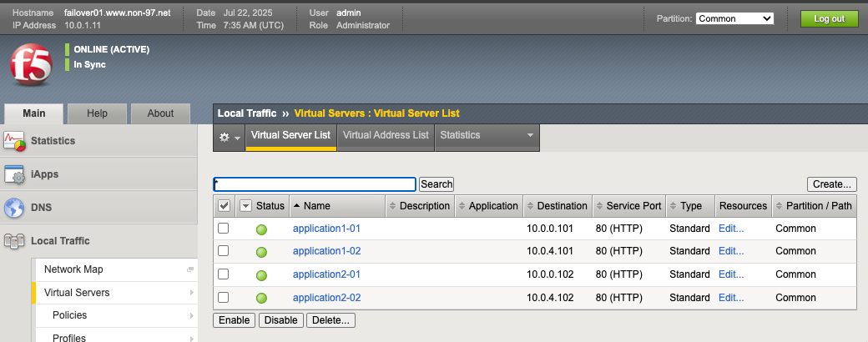868x342 pixels.
Task: Open the iApps gear window icon
Action: [x=15, y=174]
